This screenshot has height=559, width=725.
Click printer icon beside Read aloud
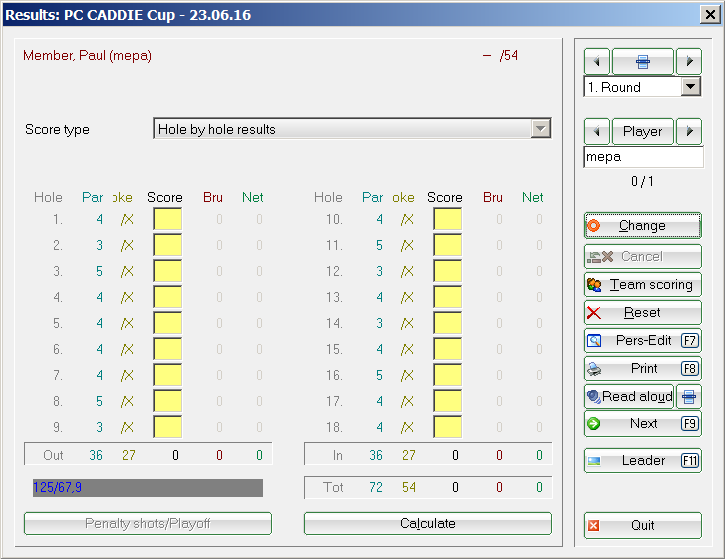tap(689, 396)
